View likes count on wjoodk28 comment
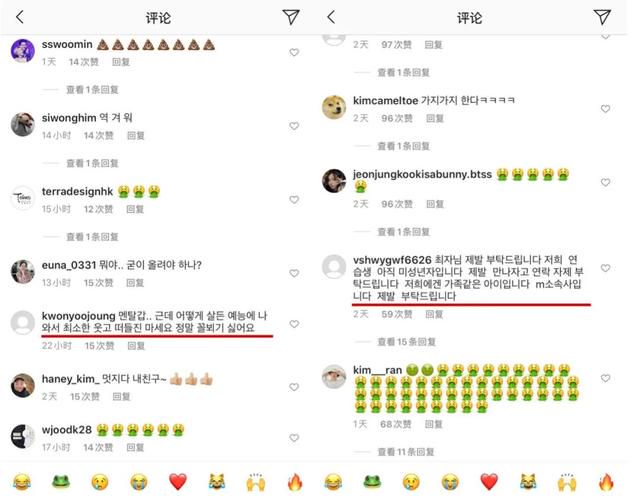Screen dimensions: 640x501 tap(98, 448)
